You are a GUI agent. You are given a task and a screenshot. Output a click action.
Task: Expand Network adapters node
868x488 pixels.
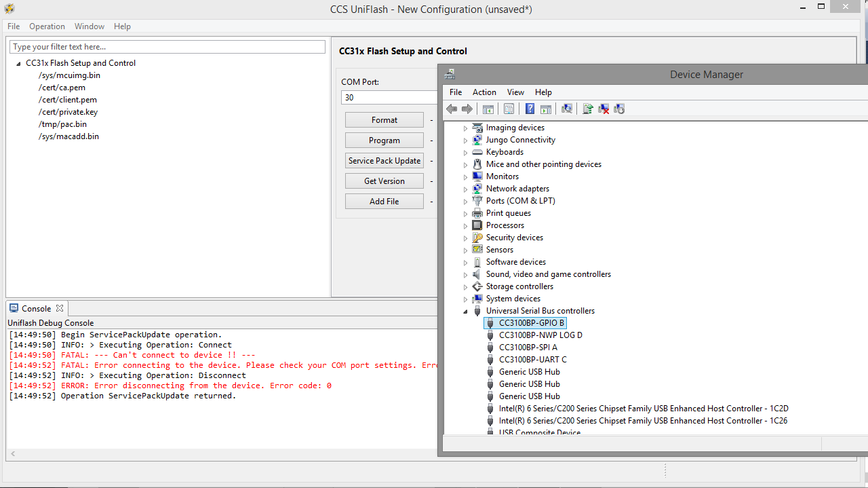465,189
